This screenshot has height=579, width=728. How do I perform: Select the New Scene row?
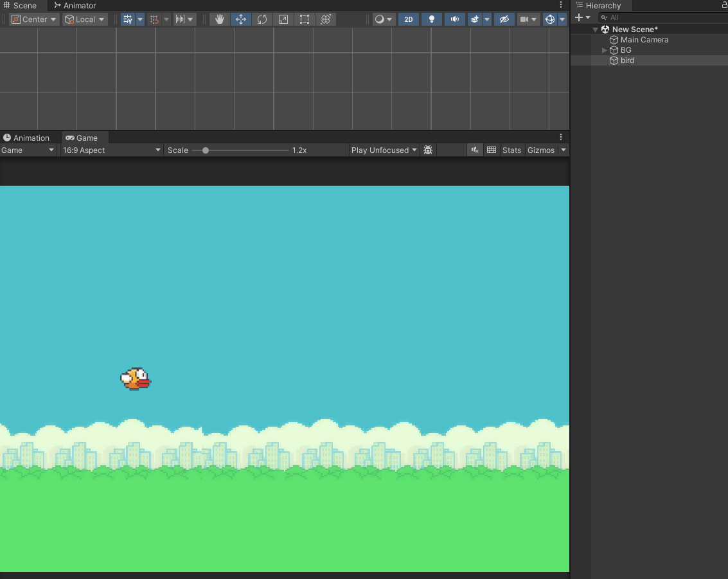click(x=649, y=30)
